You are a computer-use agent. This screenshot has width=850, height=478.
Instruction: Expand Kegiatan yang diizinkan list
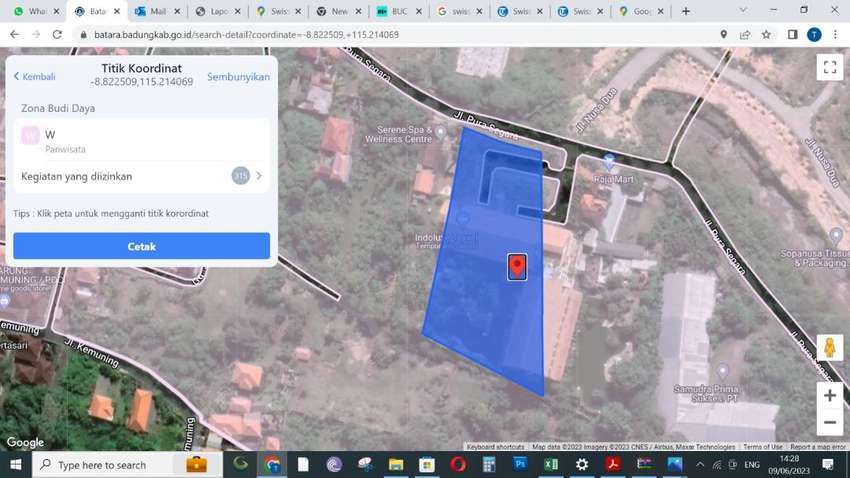pyautogui.click(x=259, y=176)
